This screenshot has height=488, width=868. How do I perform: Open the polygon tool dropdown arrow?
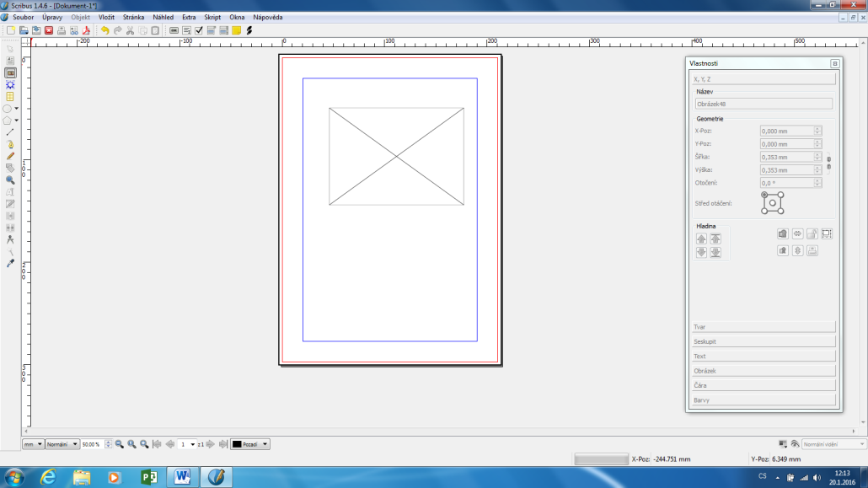coord(17,121)
